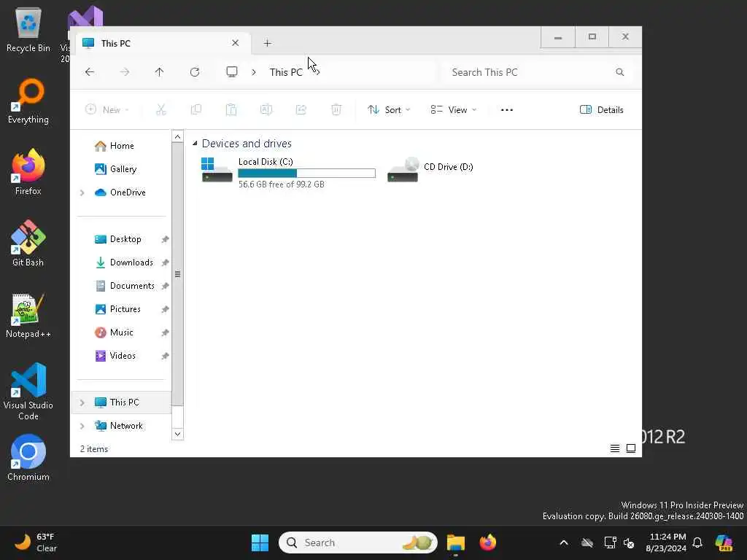Launch Everything from the desktop
The image size is (747, 560).
[x=28, y=101]
